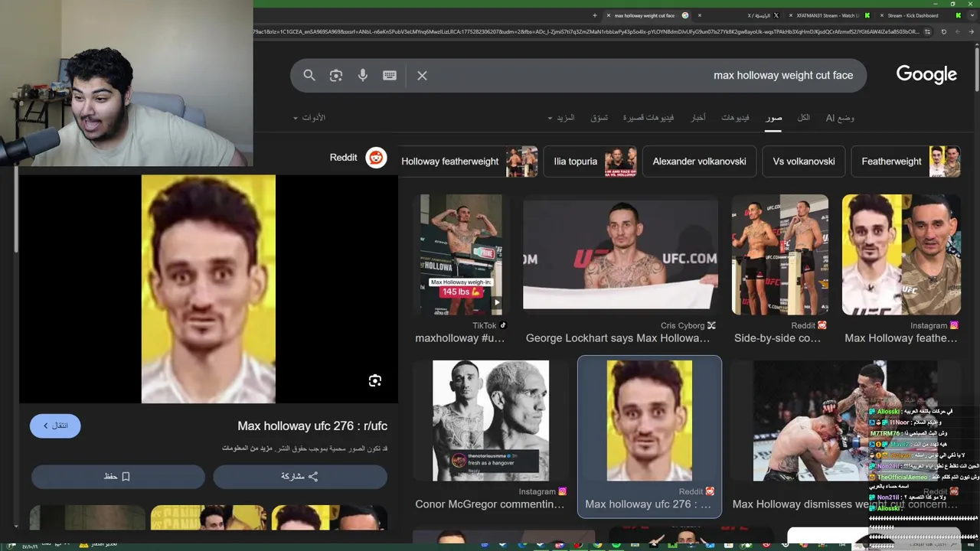Click the Google logo
This screenshot has height=551, width=980.
(926, 74)
